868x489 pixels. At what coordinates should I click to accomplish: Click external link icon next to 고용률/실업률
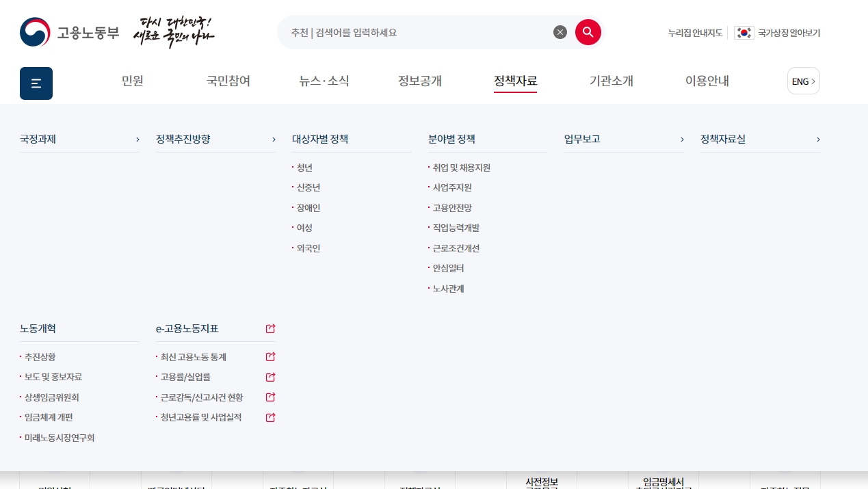(x=270, y=377)
